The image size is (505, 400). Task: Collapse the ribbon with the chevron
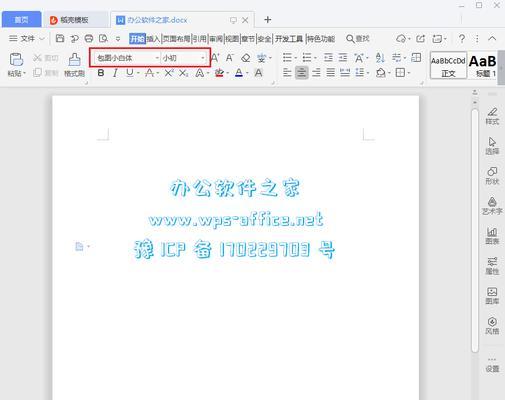pos(492,39)
